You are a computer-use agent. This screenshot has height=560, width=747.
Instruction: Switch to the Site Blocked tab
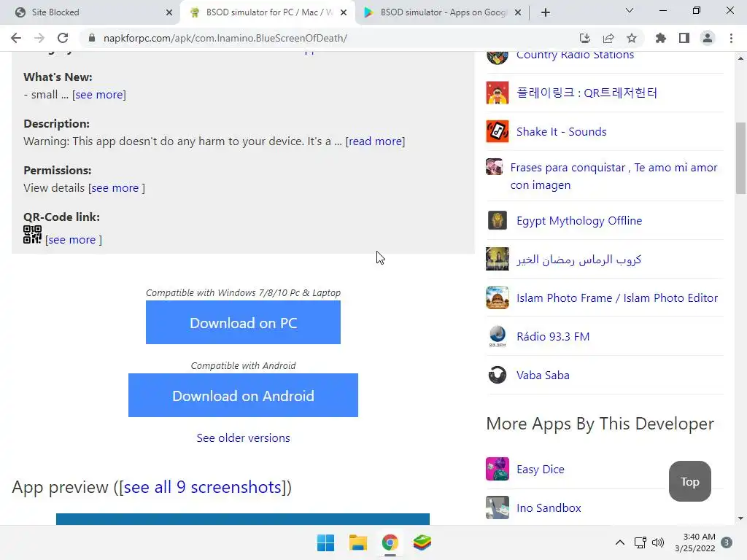(90, 12)
